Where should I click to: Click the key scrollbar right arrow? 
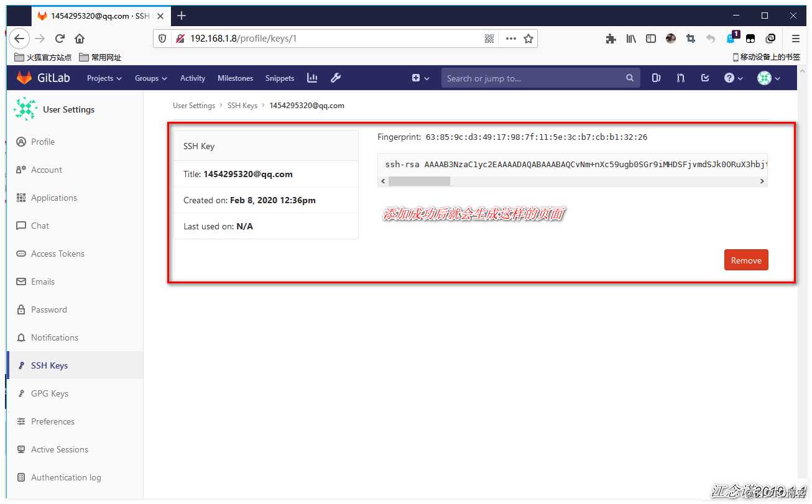pyautogui.click(x=762, y=181)
